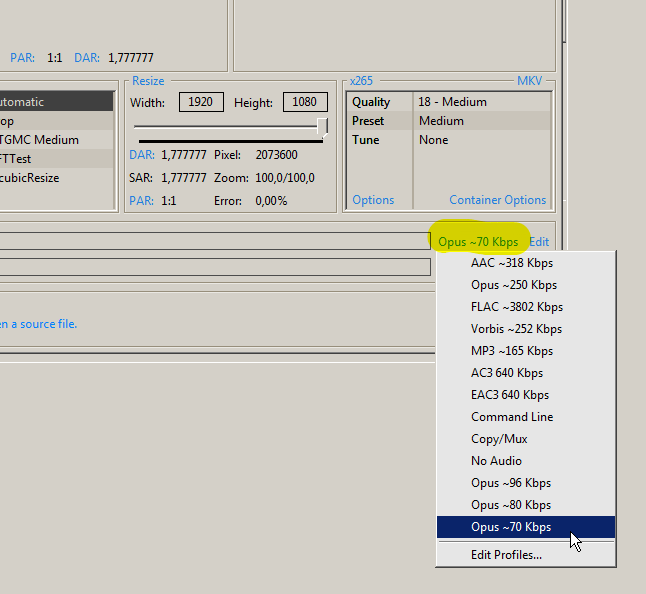Select the Quality row in x265 panel
Image resolution: width=646 pixels, height=594 pixels.
click(449, 102)
